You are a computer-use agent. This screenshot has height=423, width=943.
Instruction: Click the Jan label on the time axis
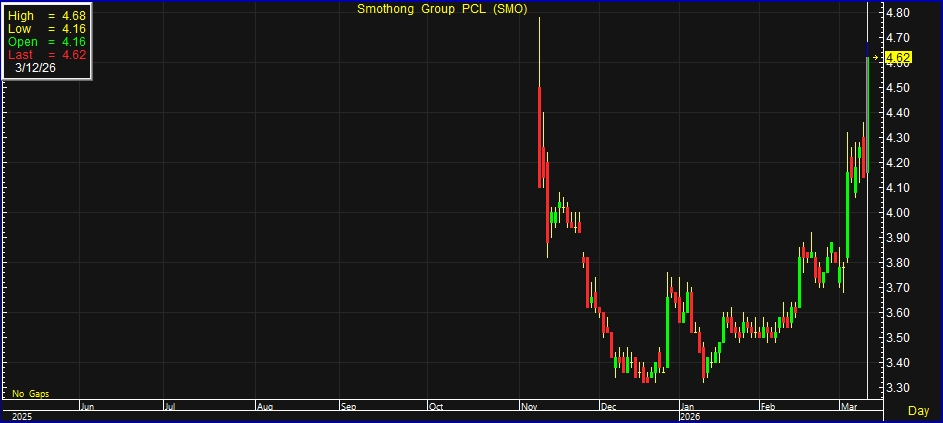[687, 407]
